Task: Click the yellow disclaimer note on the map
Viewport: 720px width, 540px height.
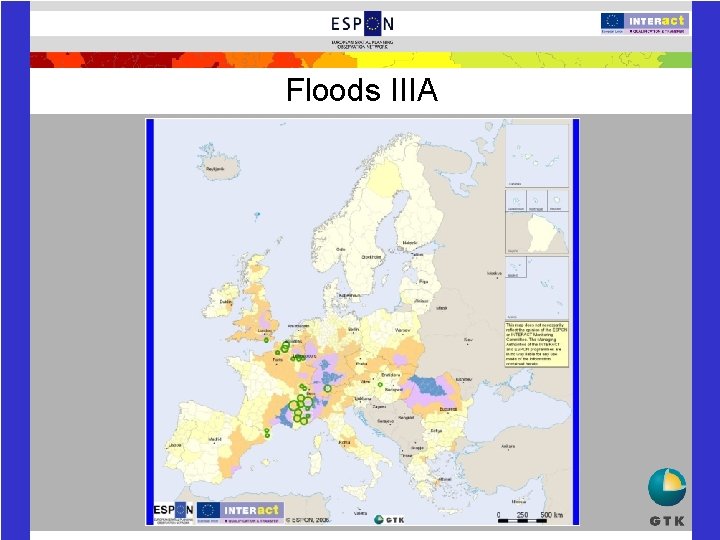Action: [537, 344]
